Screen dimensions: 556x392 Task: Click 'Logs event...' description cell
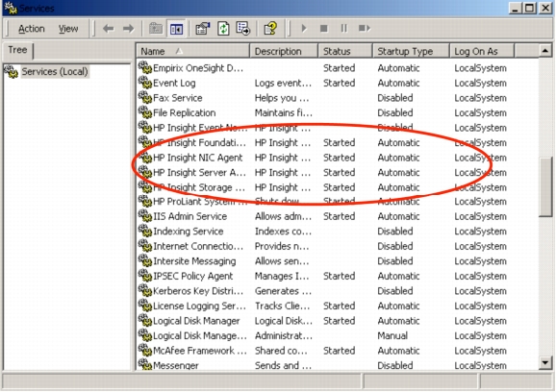point(283,83)
